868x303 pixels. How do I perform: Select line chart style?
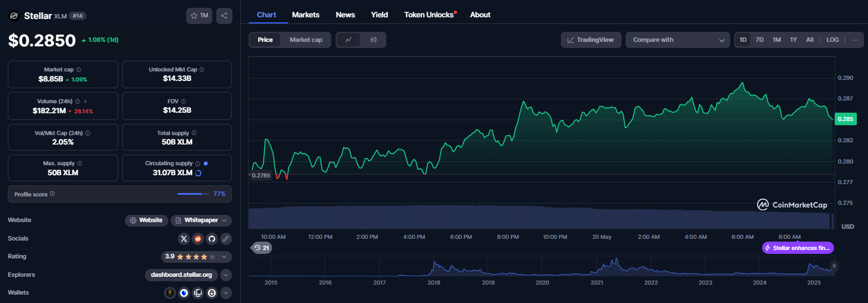348,40
